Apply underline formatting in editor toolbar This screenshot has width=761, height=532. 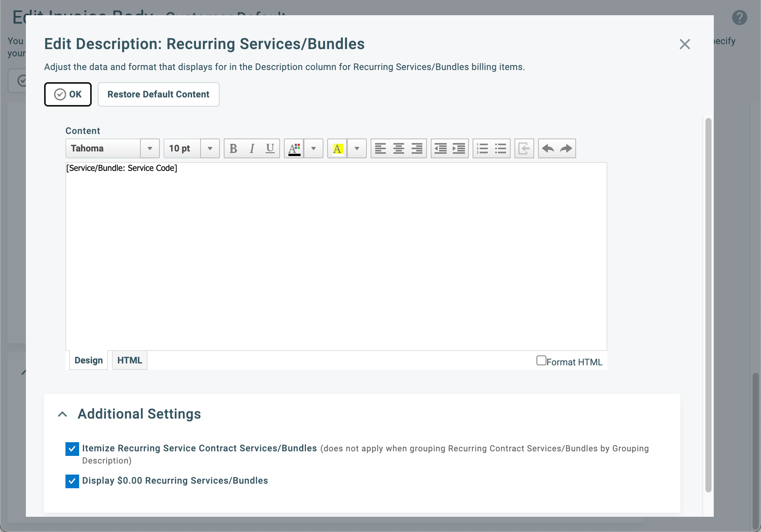tap(270, 148)
